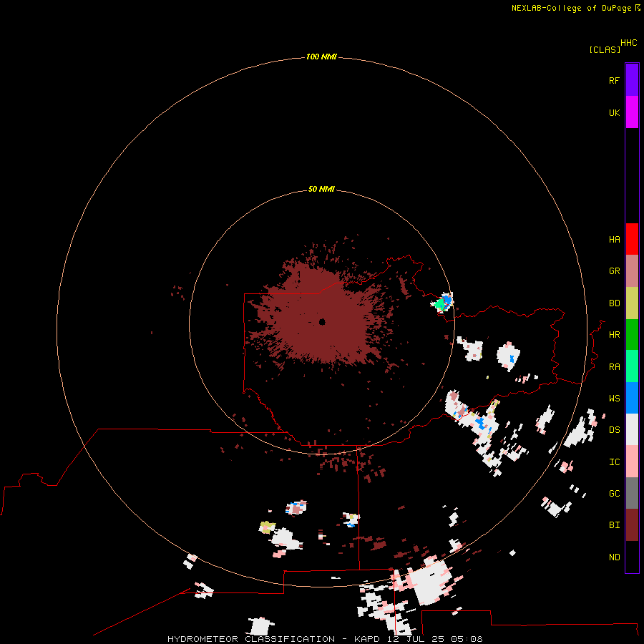This screenshot has width=644, height=644.
Task: Pick the dark green HR legend swatch
Action: [x=632, y=335]
